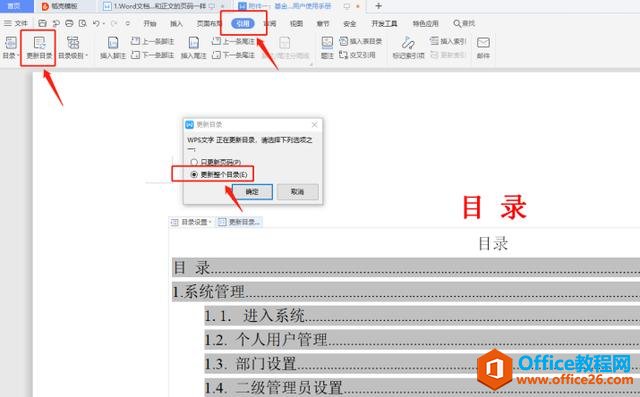Go to 下一条尾注
This screenshot has height=397, width=640.
233,55
